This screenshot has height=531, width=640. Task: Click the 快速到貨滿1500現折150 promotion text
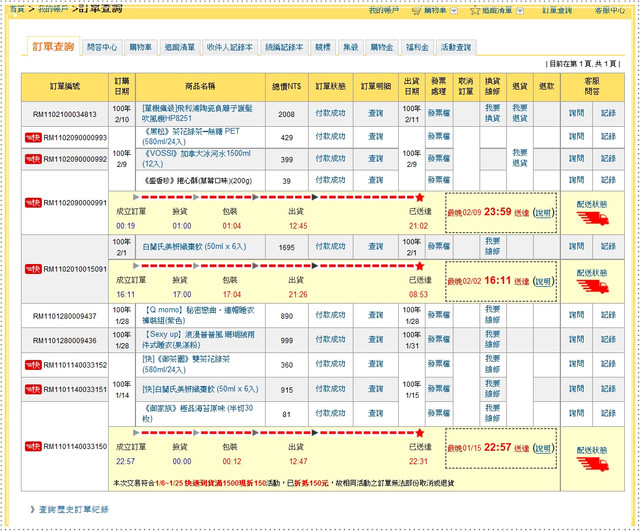point(226,483)
